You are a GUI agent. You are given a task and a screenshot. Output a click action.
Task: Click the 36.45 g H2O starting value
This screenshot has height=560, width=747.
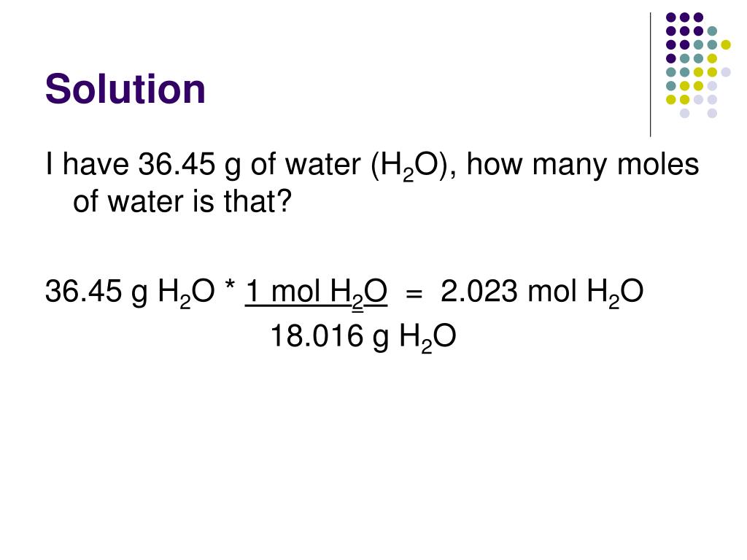130,292
